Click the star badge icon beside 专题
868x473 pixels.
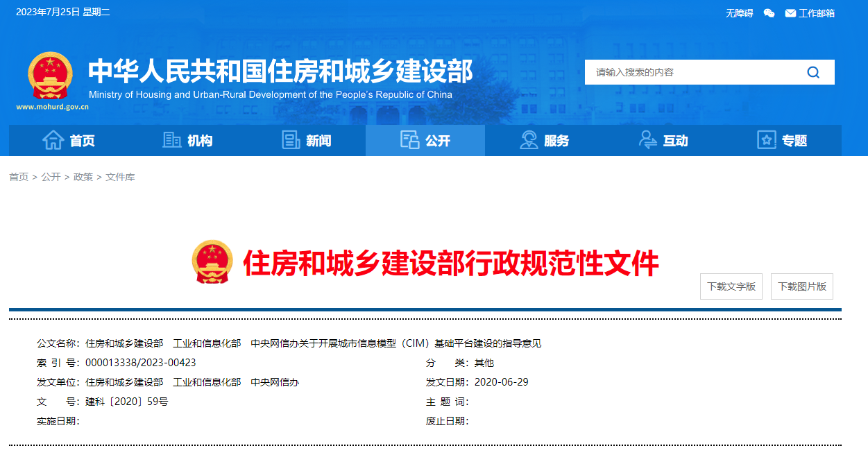(x=765, y=140)
